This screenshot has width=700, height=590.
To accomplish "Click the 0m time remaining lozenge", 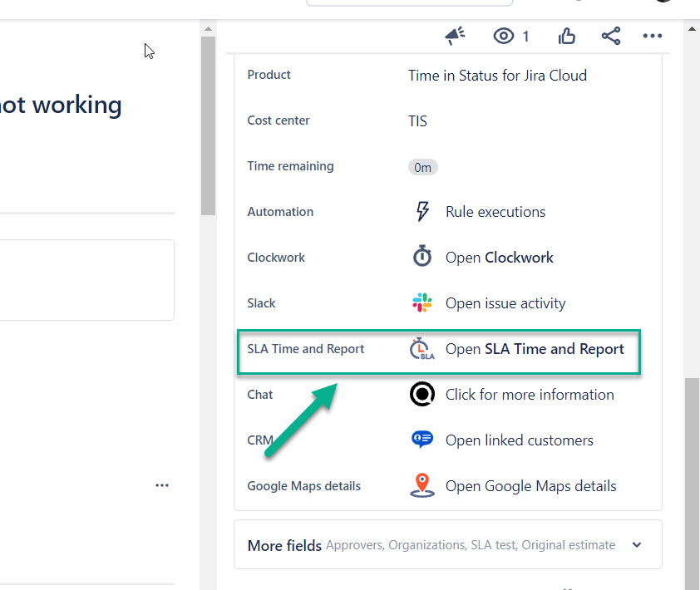I will [x=422, y=166].
